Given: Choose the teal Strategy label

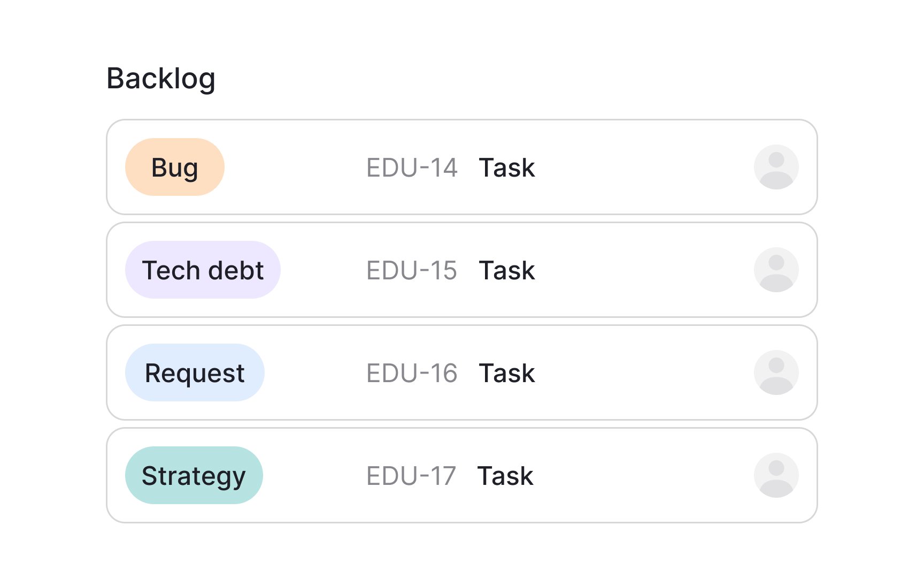Looking at the screenshot, I should click(194, 475).
